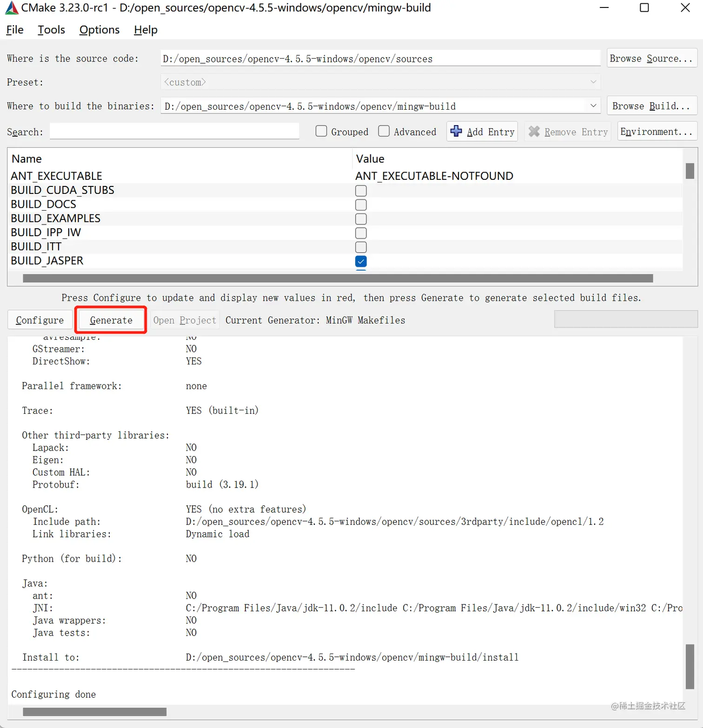
Task: Click the Parallel framework log line
Action: (x=114, y=386)
